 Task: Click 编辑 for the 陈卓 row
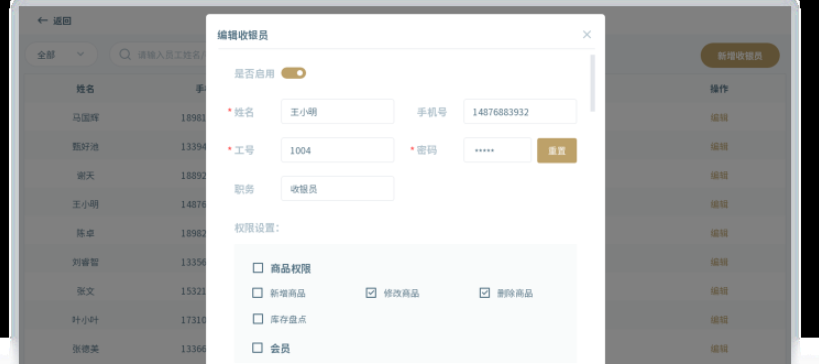tap(719, 233)
